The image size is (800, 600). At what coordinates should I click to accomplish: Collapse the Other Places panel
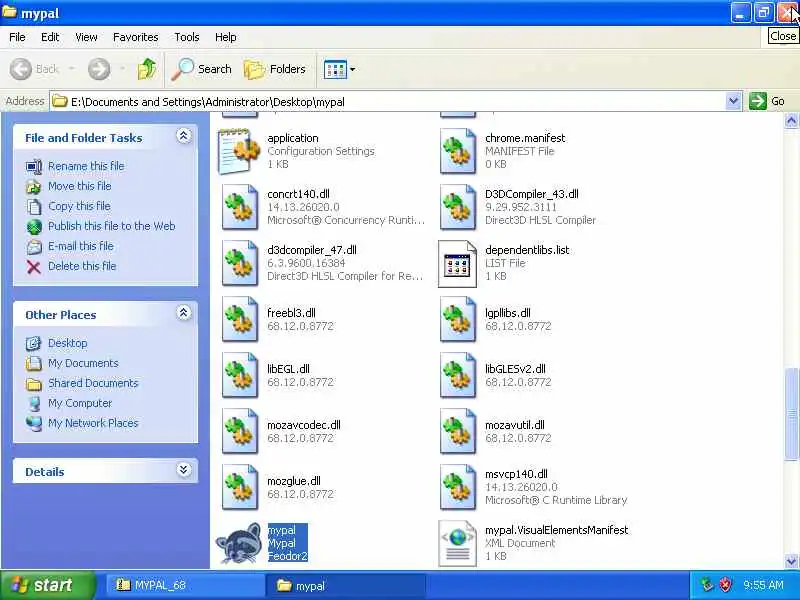pyautogui.click(x=184, y=313)
